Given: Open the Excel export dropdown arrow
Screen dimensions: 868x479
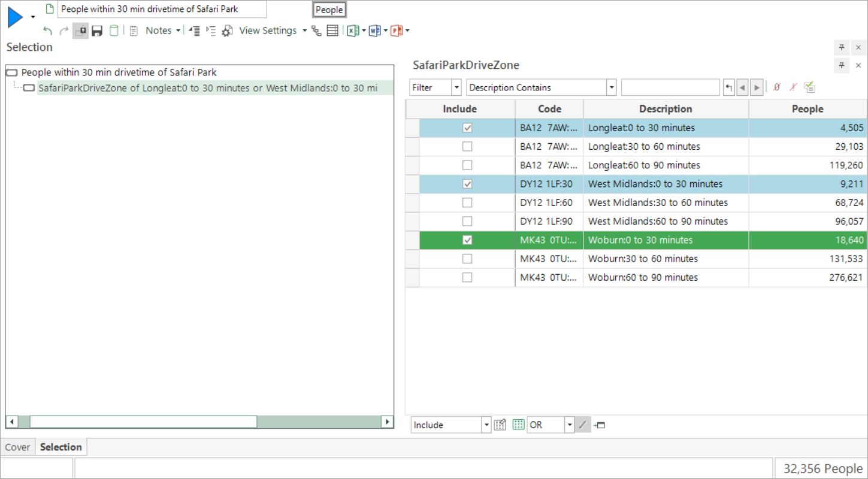Looking at the screenshot, I should tap(364, 31).
